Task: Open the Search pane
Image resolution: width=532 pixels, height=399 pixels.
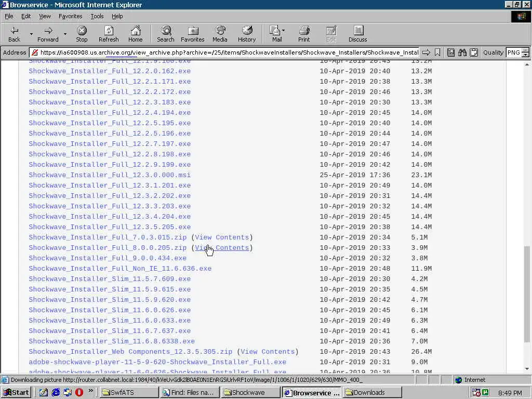Action: coord(166,34)
